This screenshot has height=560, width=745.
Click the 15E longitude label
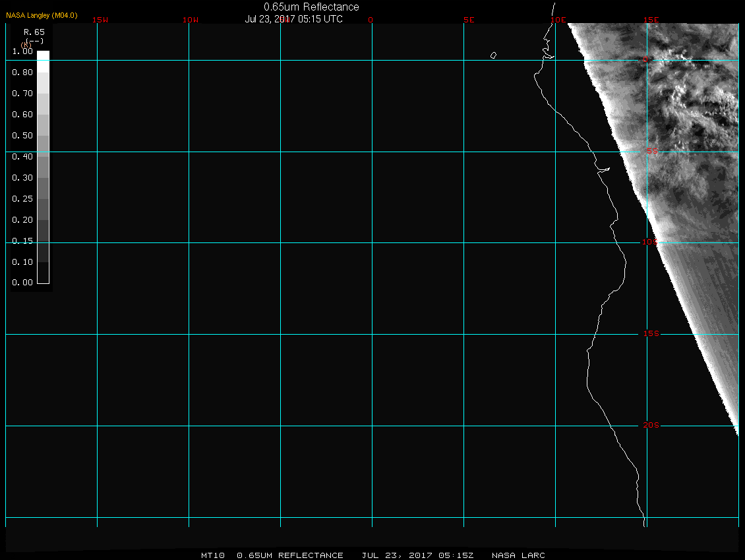(x=652, y=20)
